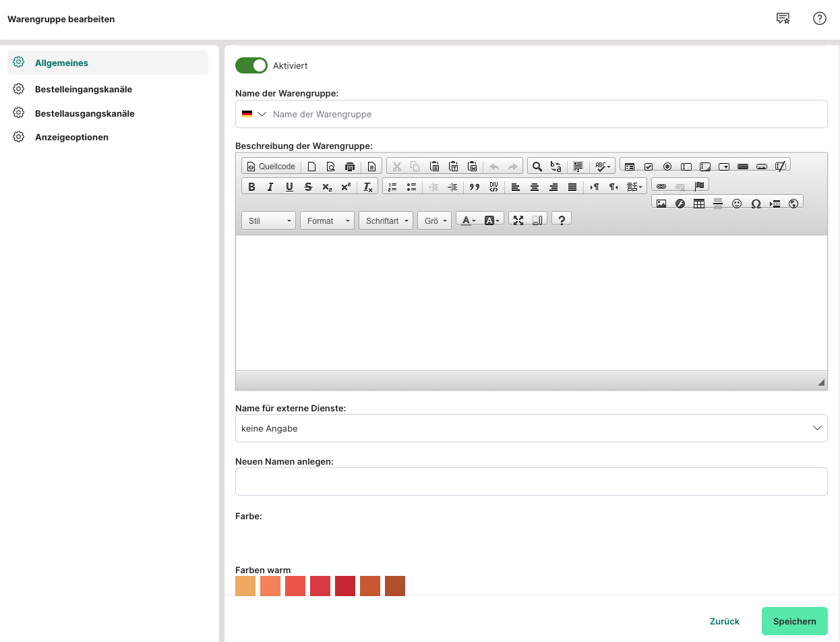This screenshot has width=840, height=642.
Task: Maximize the editor with the fullscreen icon
Action: [x=518, y=220]
